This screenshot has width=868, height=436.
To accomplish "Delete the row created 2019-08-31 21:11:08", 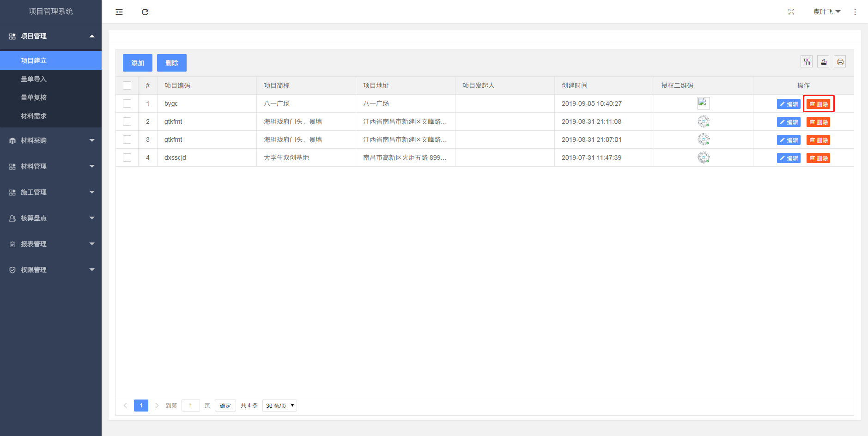I will click(x=818, y=122).
